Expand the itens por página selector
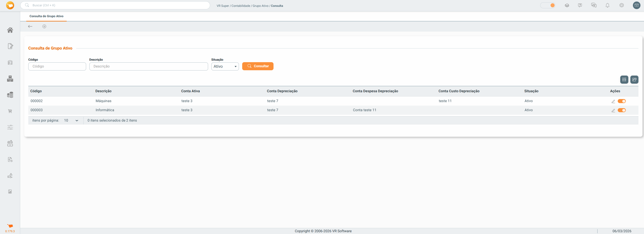The height and width of the screenshot is (234, 644). pyautogui.click(x=71, y=121)
